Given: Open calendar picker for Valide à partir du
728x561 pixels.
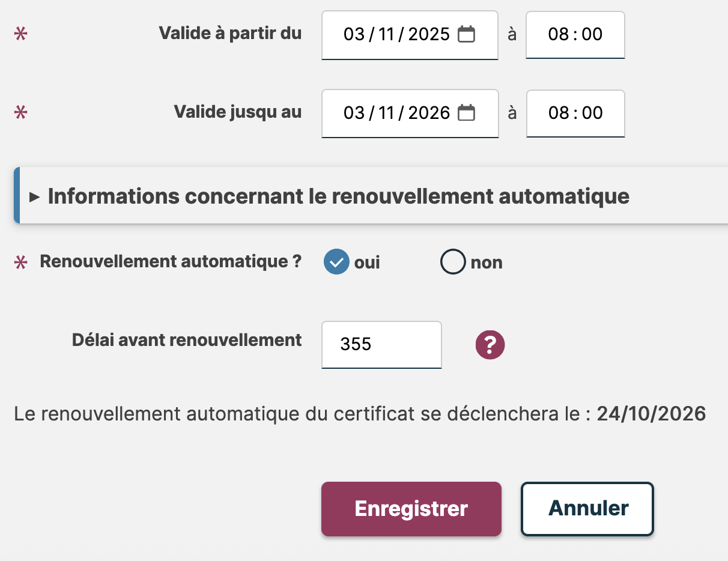Looking at the screenshot, I should point(466,34).
